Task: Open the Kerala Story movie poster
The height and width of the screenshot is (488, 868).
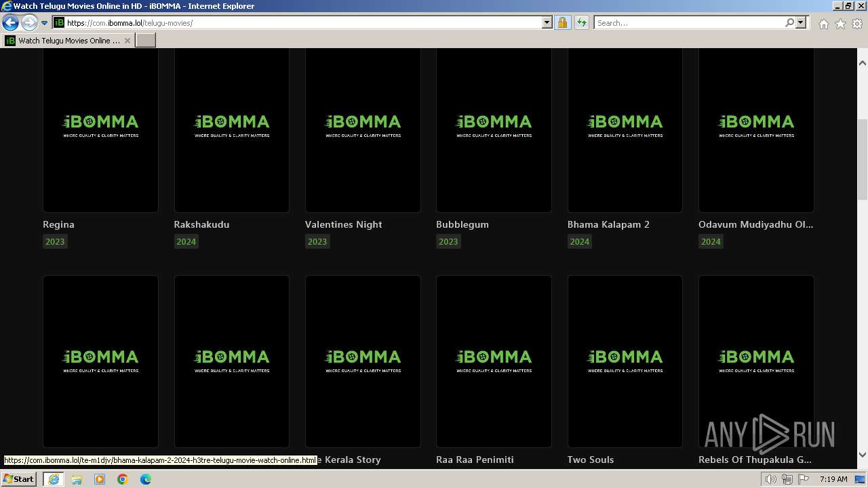Action: tap(363, 361)
